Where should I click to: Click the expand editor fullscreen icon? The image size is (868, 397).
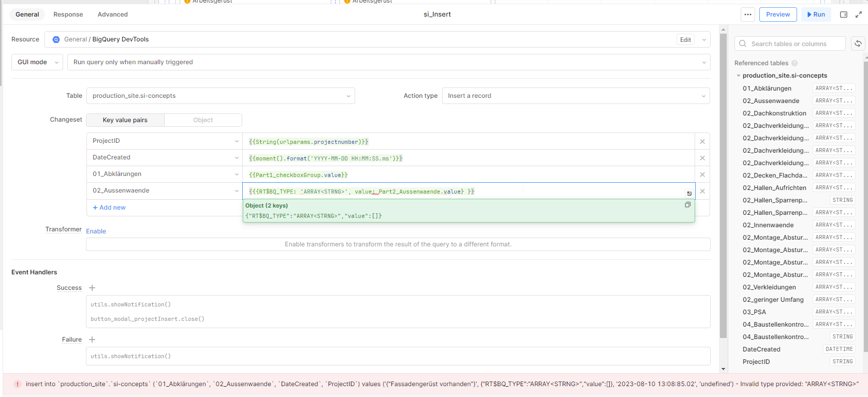[859, 14]
